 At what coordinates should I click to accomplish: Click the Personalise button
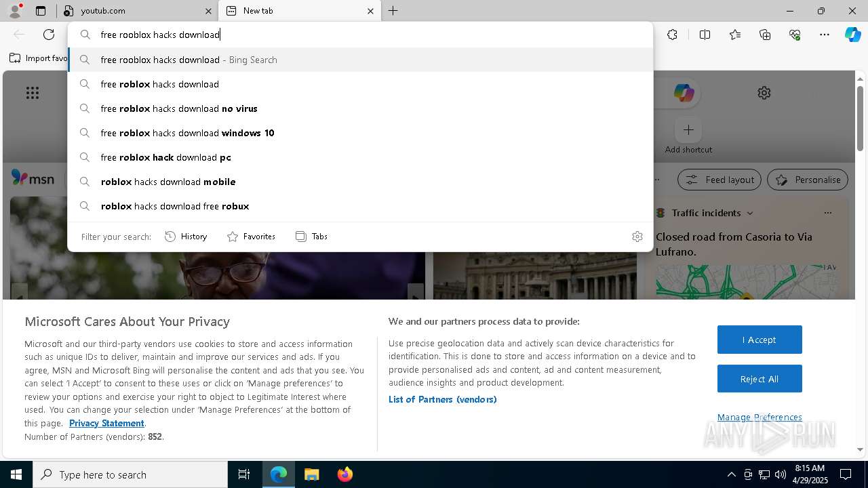pos(808,180)
